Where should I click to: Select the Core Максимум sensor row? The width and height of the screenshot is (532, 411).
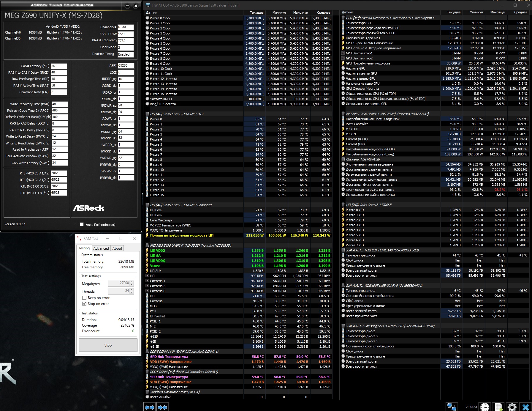point(238,220)
